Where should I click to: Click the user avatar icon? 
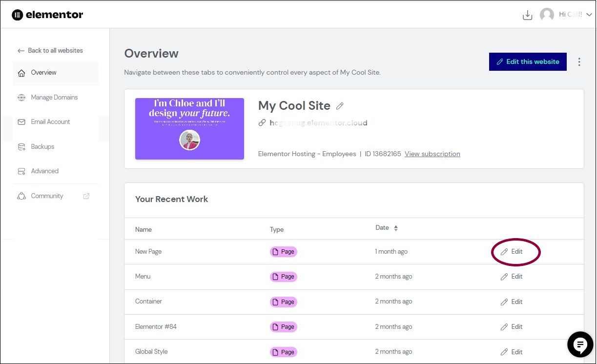(547, 15)
